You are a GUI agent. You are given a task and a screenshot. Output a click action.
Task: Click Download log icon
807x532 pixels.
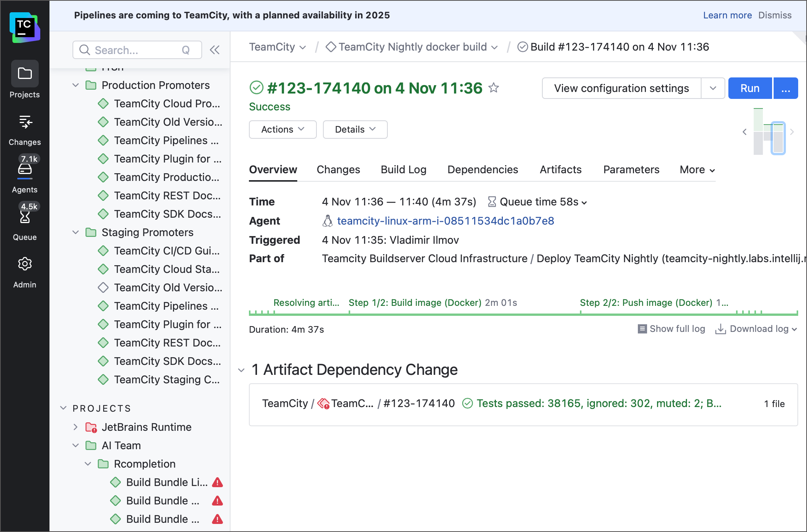(x=720, y=329)
